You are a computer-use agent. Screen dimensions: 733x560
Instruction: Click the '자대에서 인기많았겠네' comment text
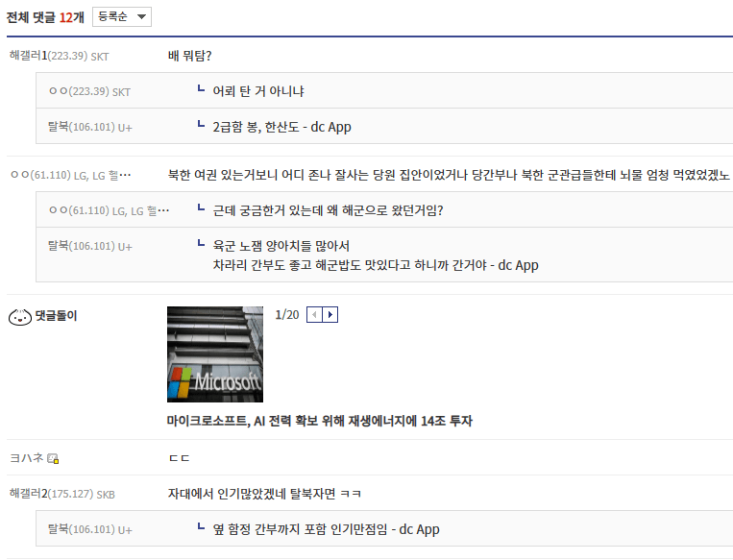264,494
